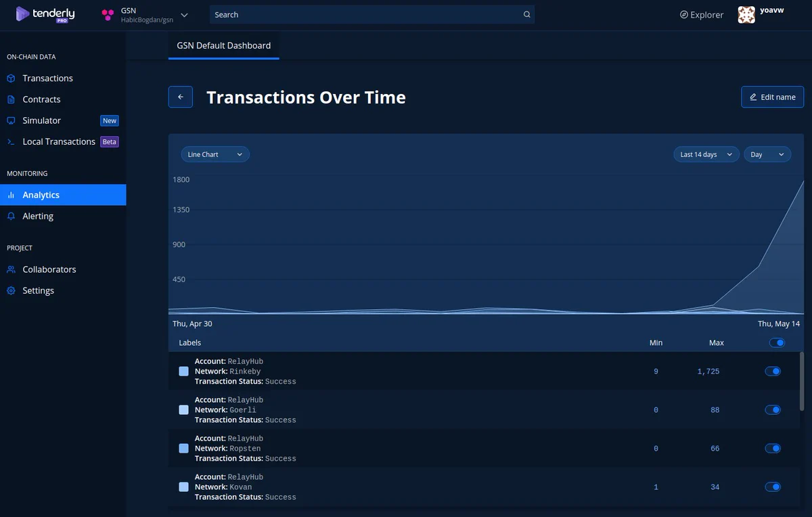Open the Explorer link
Viewport: 812px width, 517px height.
pos(702,15)
